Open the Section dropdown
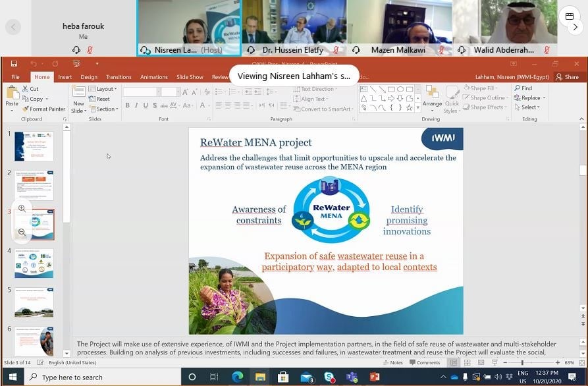Screen dimensions: 588x386 pos(103,109)
